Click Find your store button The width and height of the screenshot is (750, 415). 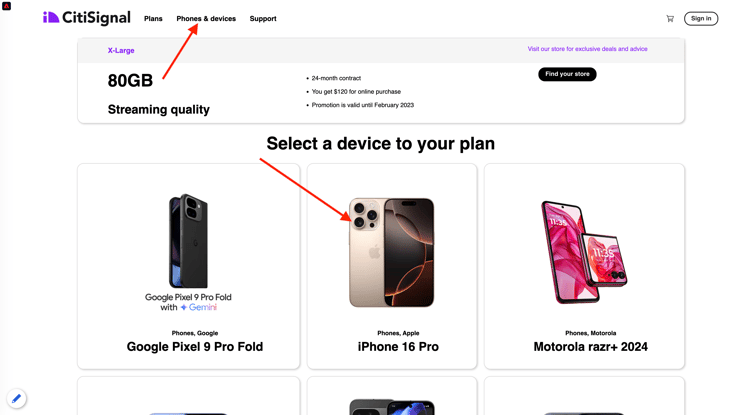(567, 74)
